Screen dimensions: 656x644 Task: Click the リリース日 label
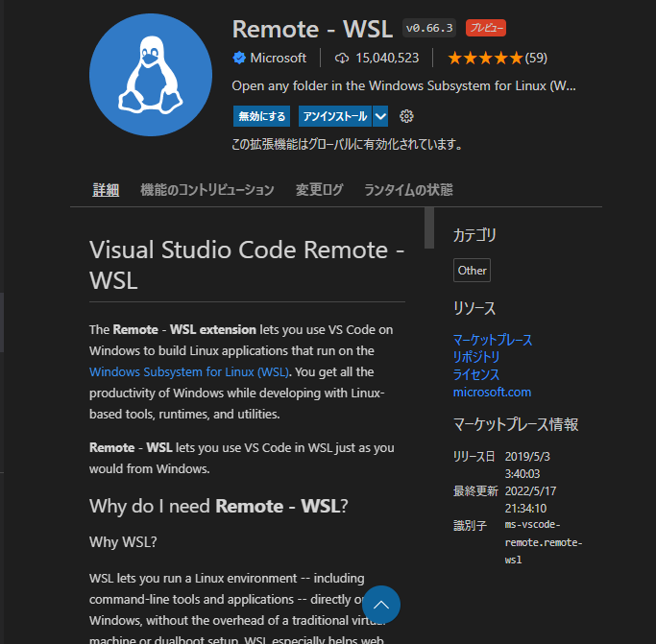[x=474, y=456]
